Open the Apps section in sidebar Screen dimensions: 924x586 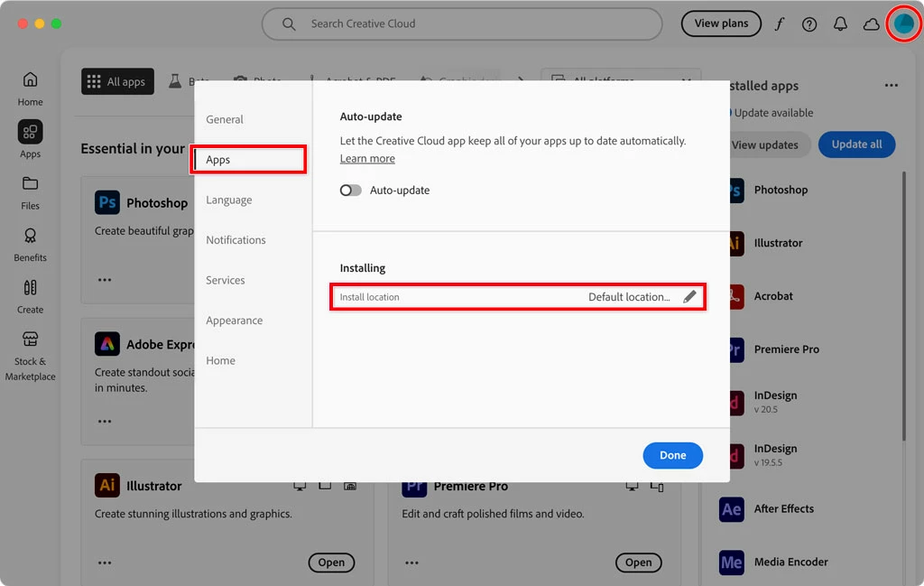click(30, 139)
